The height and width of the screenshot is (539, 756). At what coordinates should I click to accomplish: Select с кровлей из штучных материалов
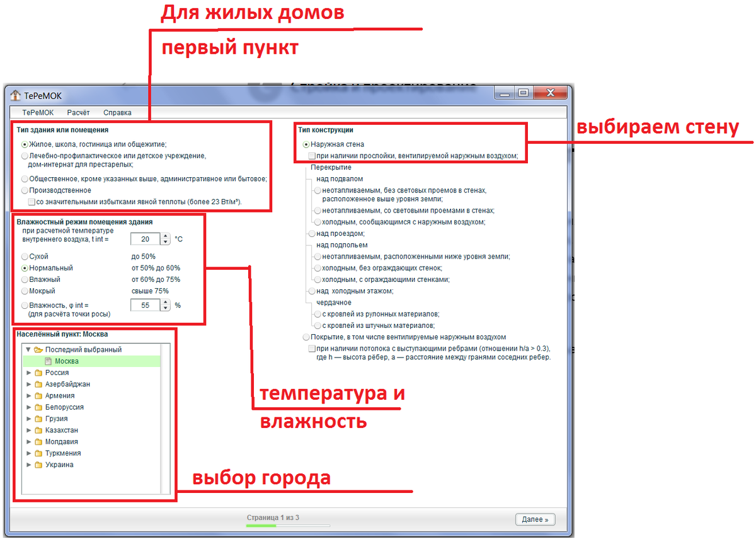(x=318, y=325)
